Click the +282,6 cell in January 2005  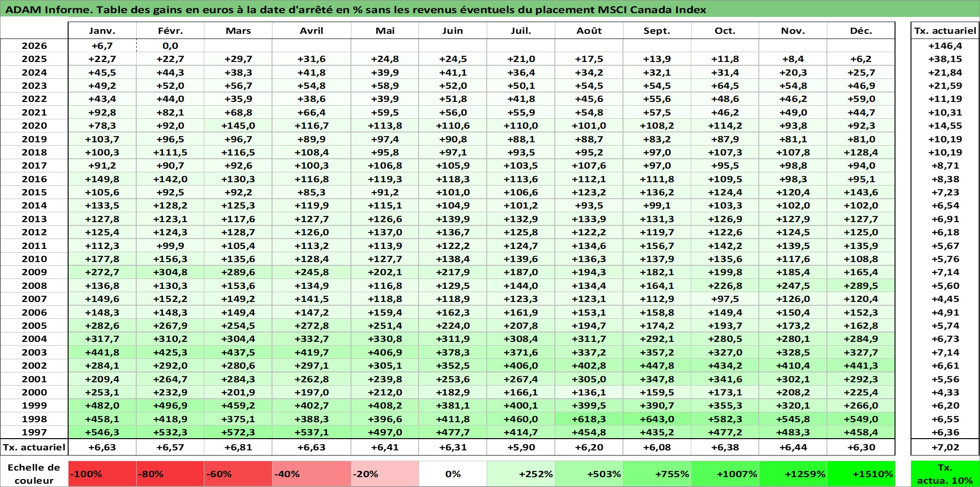102,325
